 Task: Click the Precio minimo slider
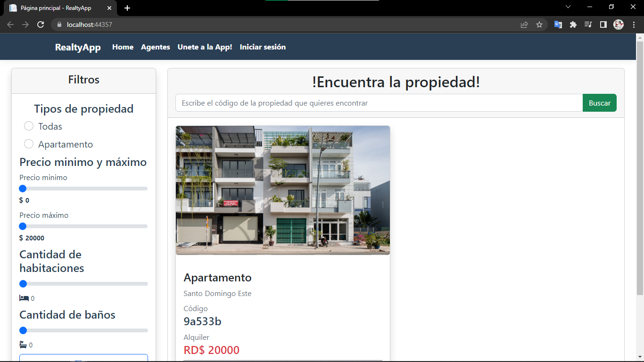tap(83, 189)
